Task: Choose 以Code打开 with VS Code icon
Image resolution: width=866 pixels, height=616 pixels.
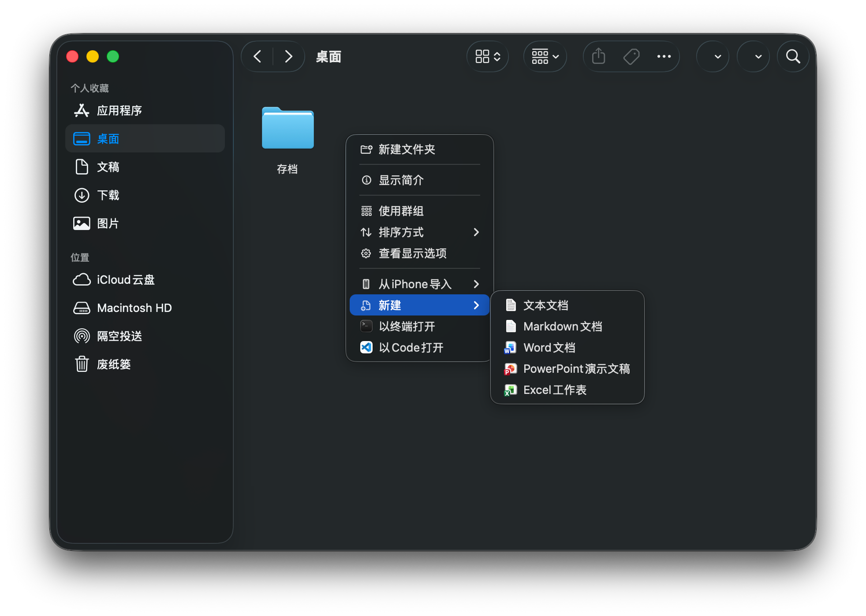Action: point(419,348)
